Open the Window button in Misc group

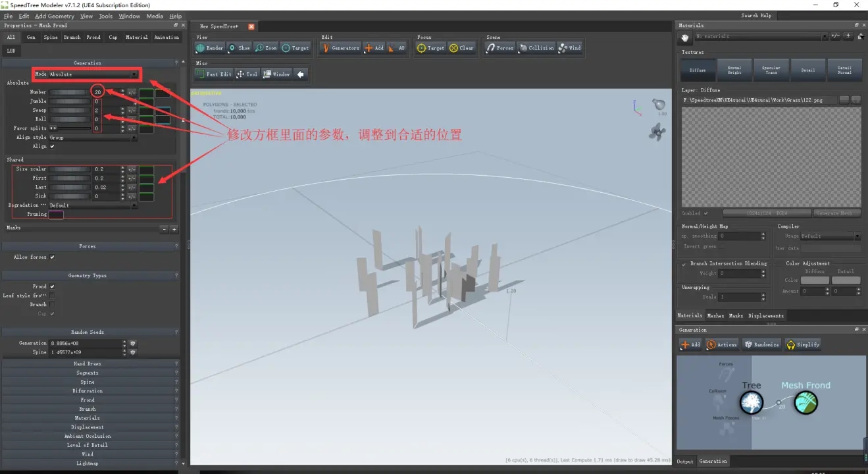tap(276, 74)
